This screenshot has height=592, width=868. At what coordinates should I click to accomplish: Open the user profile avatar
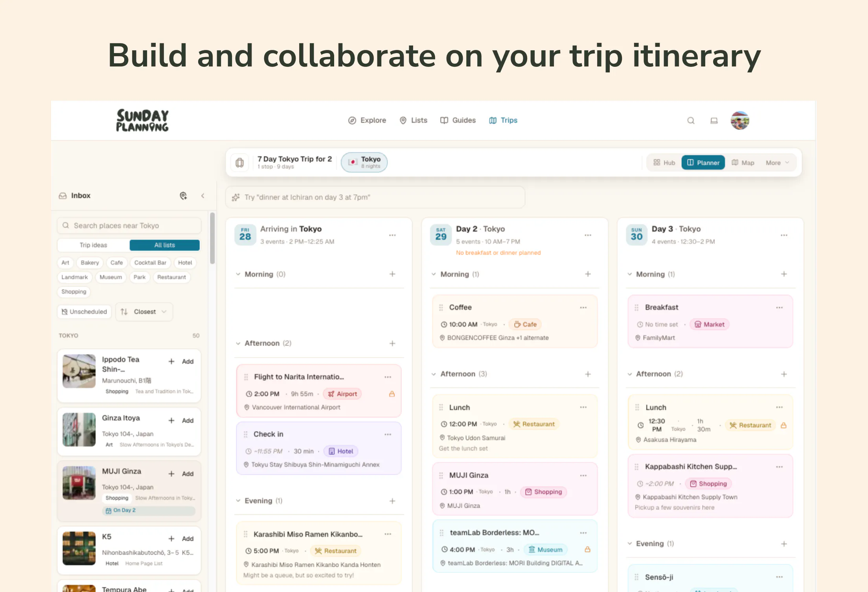coord(740,120)
